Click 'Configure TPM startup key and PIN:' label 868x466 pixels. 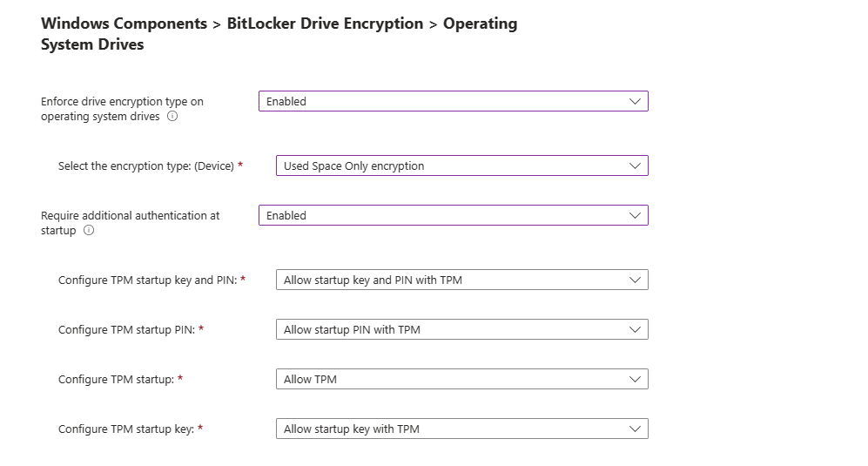pos(147,280)
